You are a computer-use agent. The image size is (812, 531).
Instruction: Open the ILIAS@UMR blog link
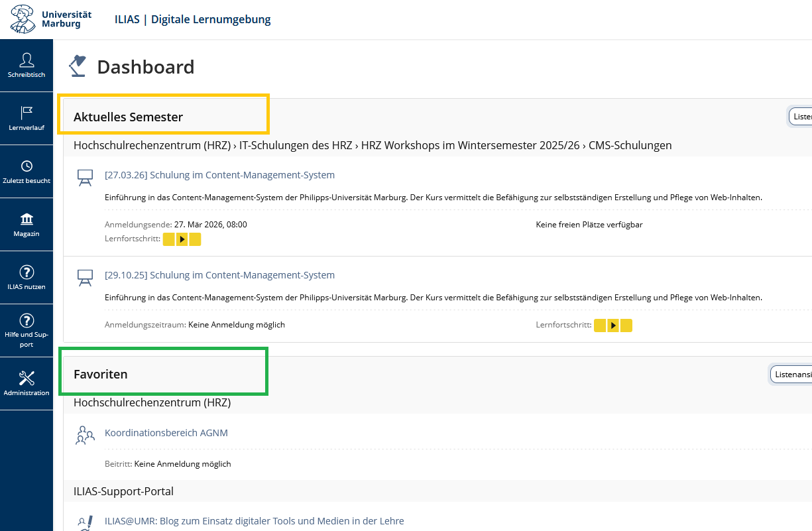tap(254, 521)
